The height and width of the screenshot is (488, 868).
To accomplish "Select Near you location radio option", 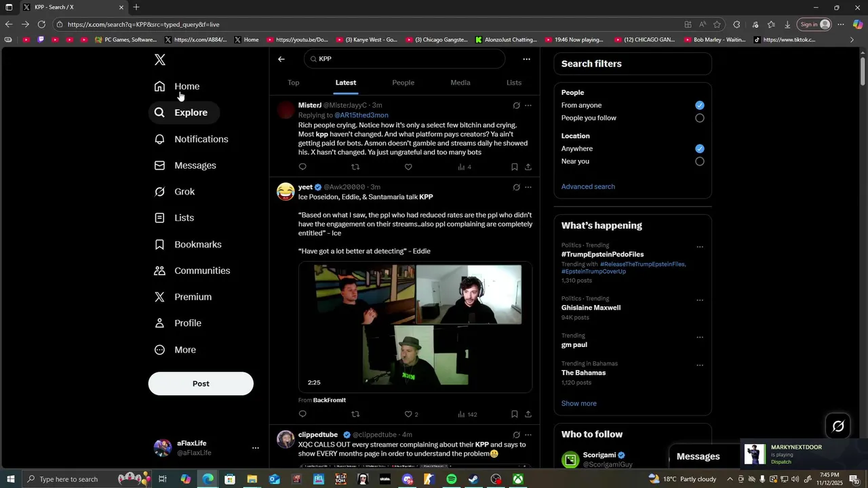I will pos(700,161).
